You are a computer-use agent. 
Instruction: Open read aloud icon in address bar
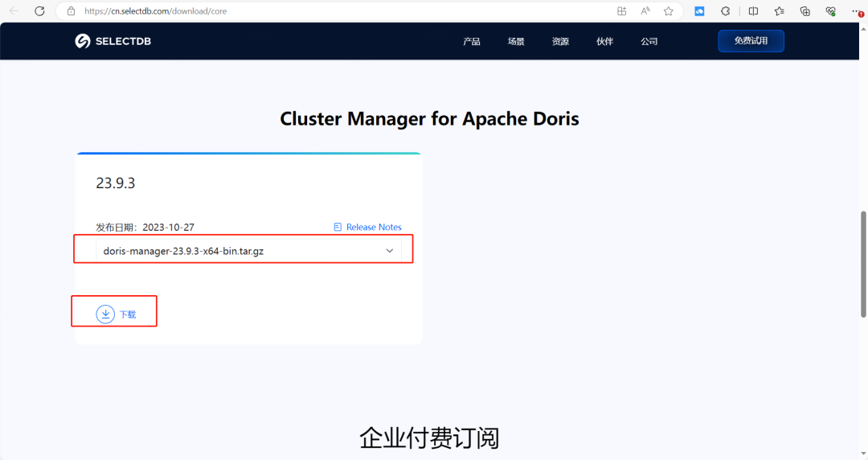[x=645, y=11]
